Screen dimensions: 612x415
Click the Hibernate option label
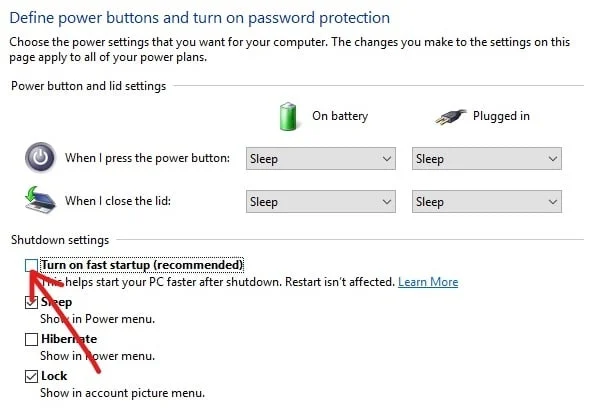69,339
